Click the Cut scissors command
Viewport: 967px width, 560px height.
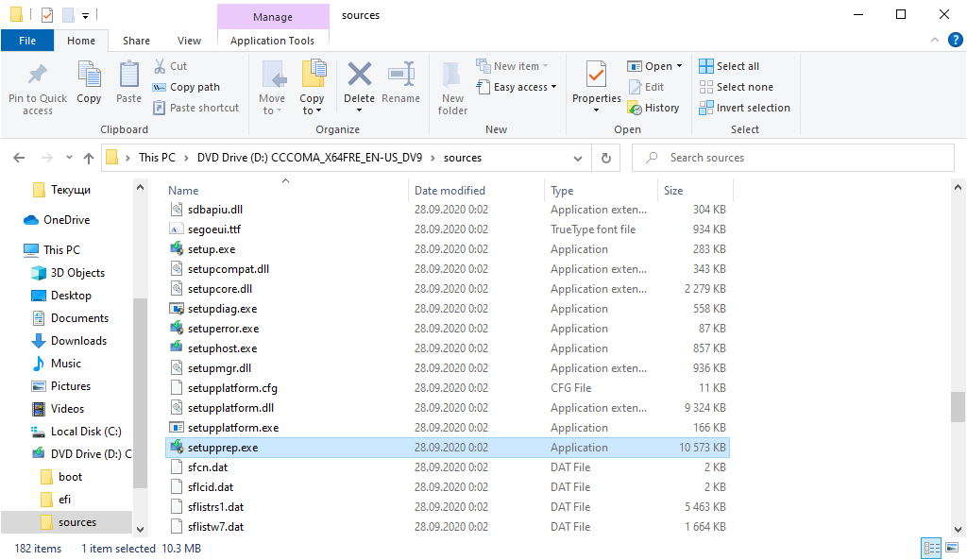click(x=171, y=66)
